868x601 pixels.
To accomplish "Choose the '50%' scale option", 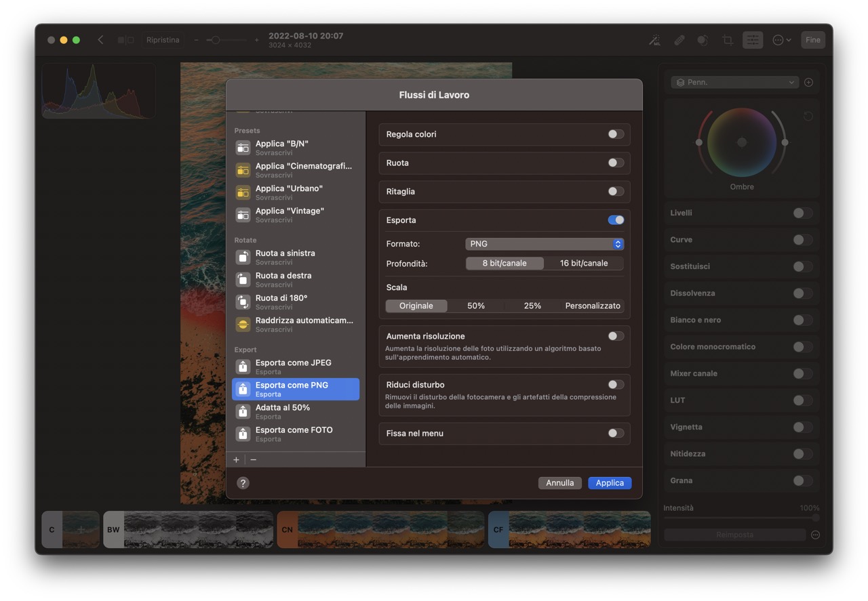I will coord(476,306).
